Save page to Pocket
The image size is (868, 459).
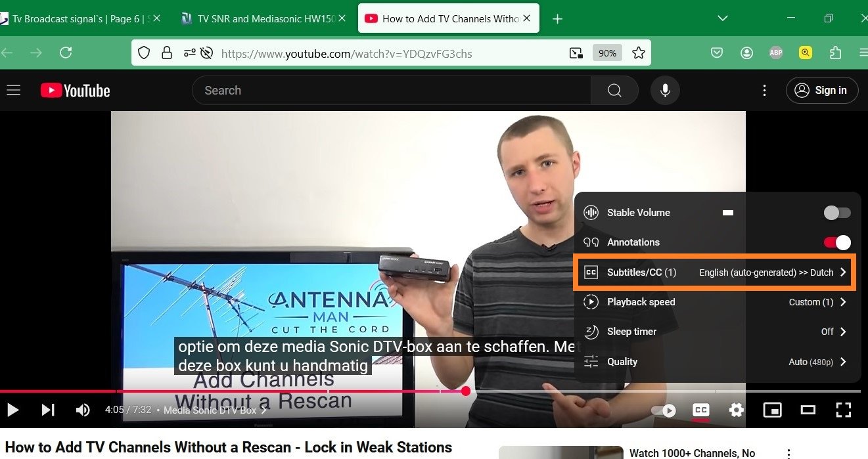tap(717, 53)
